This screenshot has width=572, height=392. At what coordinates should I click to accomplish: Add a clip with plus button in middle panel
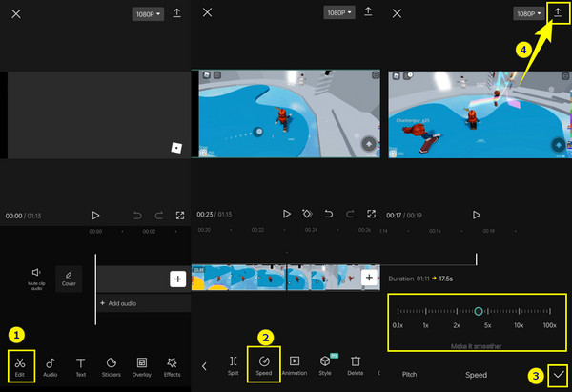(369, 278)
